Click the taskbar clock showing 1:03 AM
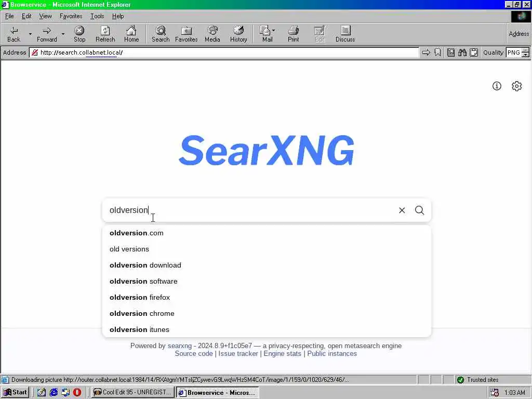532x399 pixels. [x=514, y=393]
